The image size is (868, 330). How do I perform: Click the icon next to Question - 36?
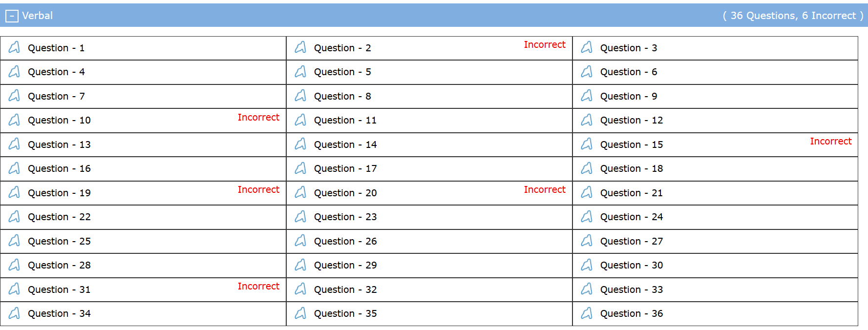point(587,313)
